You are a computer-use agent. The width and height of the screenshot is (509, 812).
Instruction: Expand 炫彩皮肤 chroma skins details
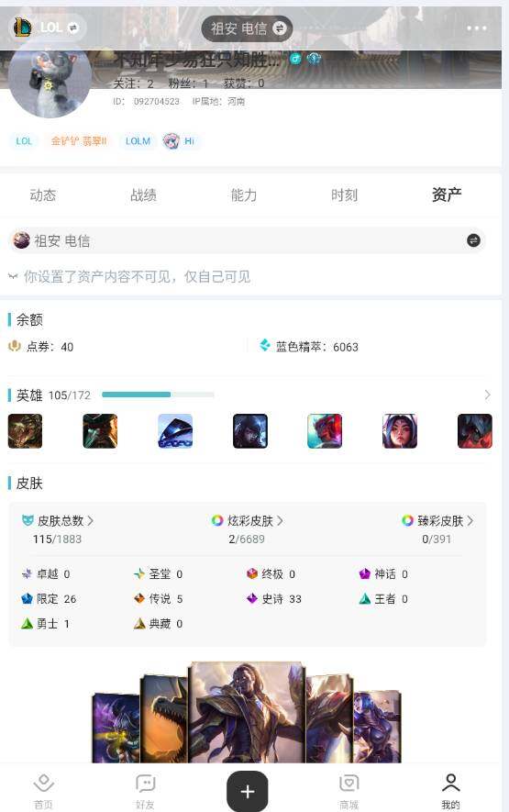point(247,520)
